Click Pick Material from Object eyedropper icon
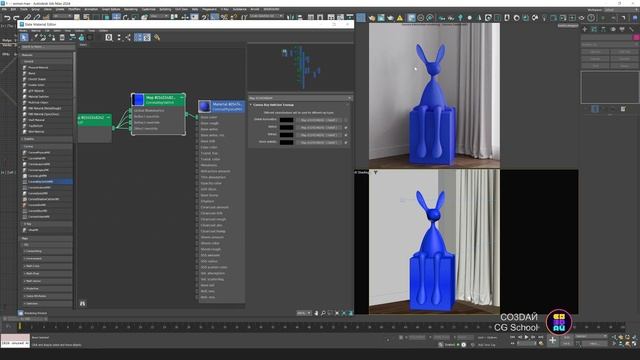 coord(35,38)
